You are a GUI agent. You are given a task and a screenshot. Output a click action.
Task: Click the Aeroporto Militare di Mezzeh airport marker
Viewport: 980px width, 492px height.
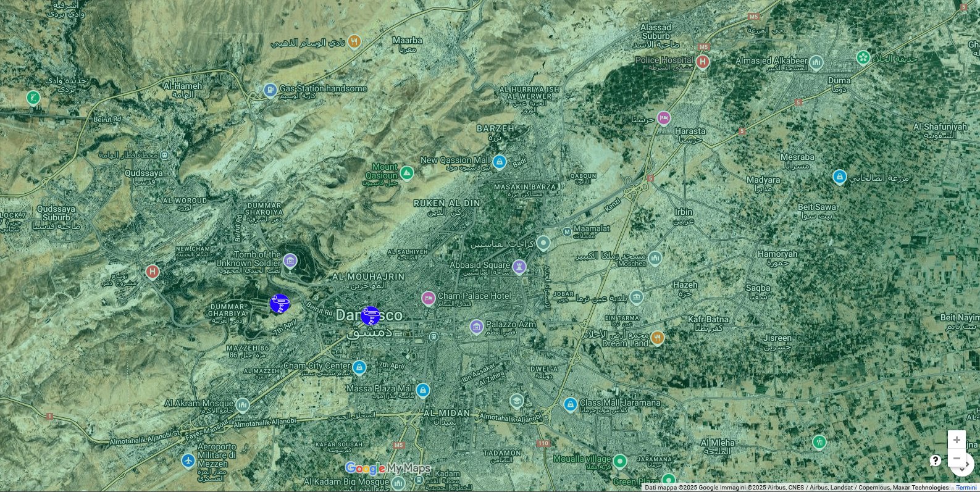point(188,461)
